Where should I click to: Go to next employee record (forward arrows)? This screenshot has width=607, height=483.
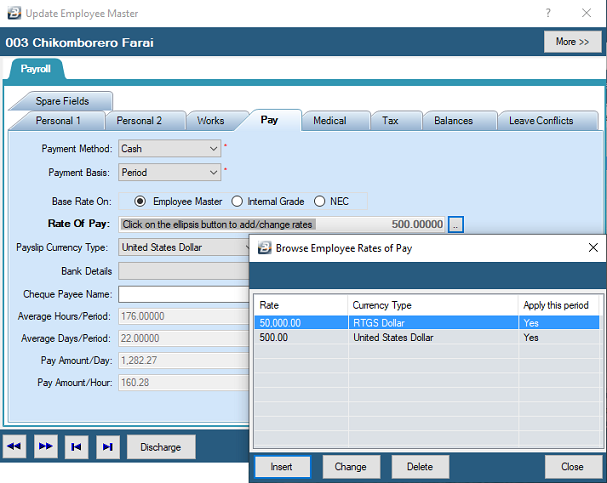point(46,446)
